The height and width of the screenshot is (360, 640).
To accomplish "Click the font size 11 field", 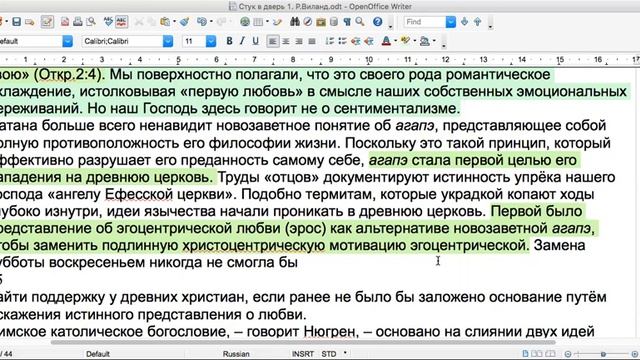I will click(193, 41).
